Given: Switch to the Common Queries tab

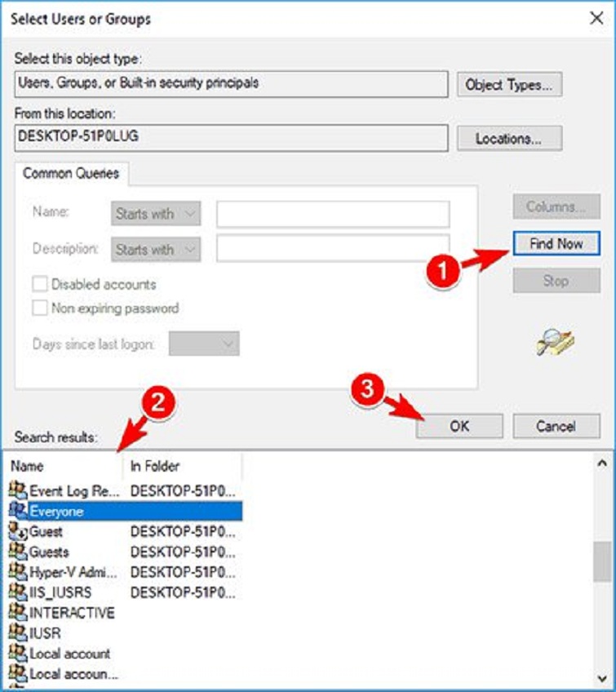Looking at the screenshot, I should (x=71, y=173).
